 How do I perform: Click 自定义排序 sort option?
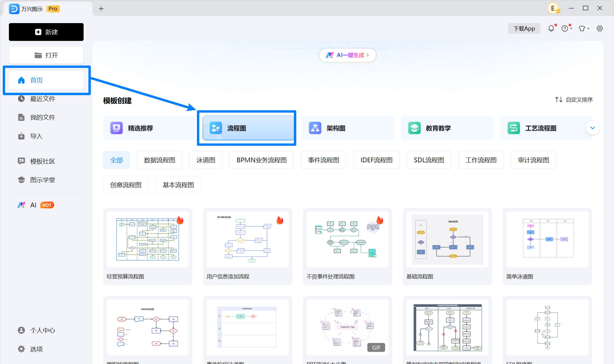[574, 100]
